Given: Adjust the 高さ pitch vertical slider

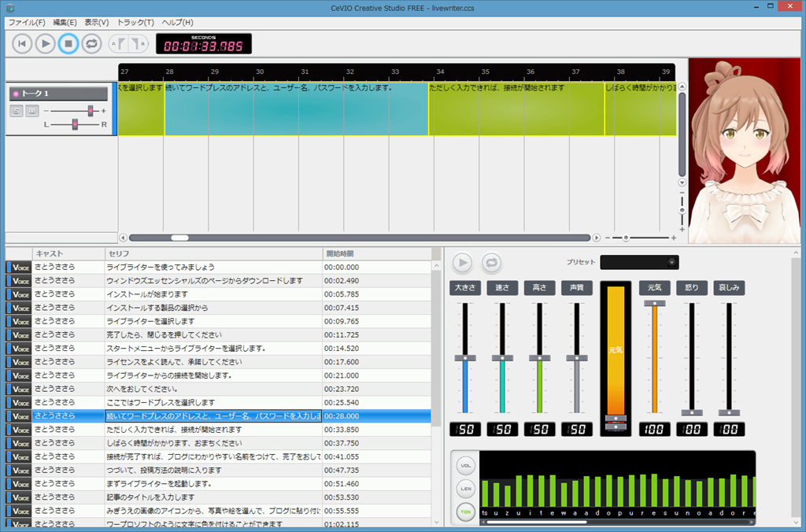Looking at the screenshot, I should coord(539,358).
